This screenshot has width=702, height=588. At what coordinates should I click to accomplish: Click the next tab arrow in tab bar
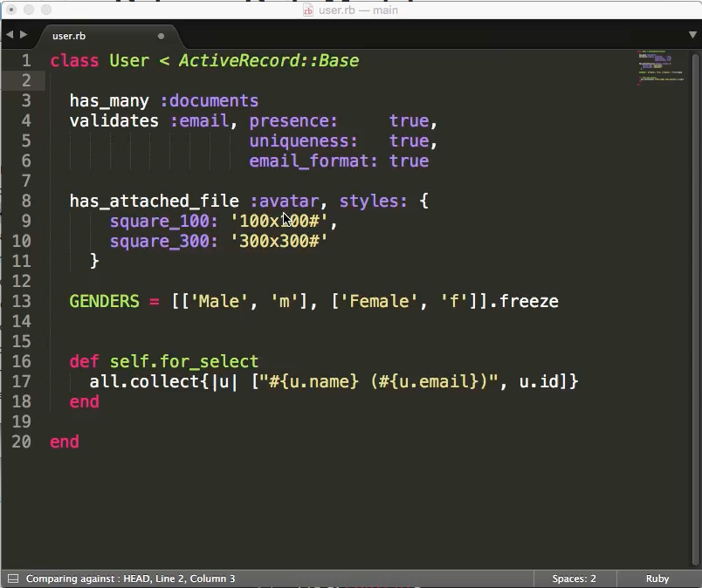point(24,36)
